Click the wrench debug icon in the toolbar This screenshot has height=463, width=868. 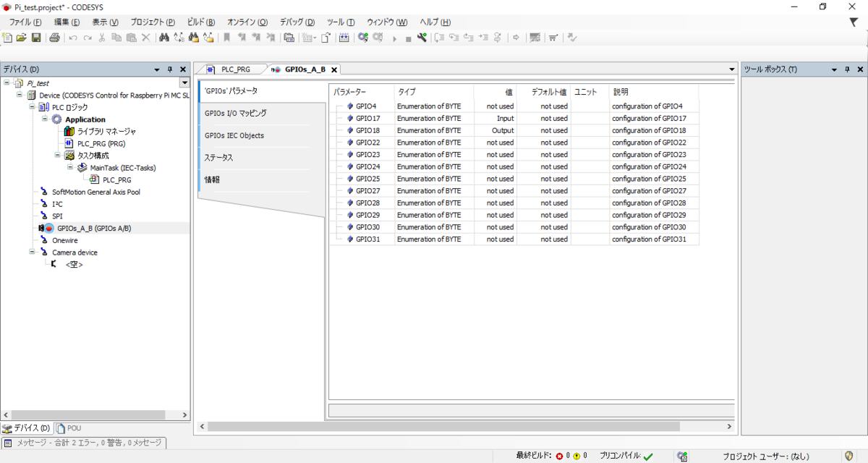tap(422, 38)
